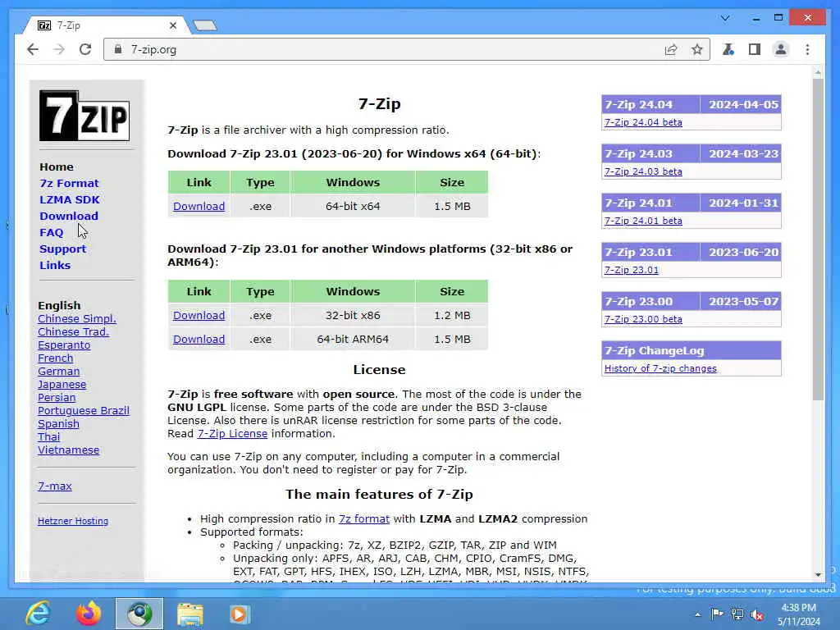Select the Chrome taskbar button
The image size is (840, 630).
click(139, 614)
